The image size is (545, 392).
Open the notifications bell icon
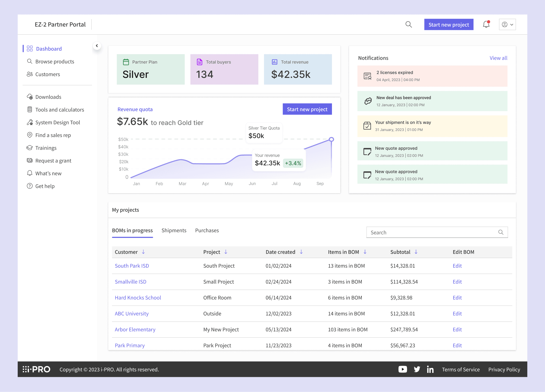(x=486, y=25)
